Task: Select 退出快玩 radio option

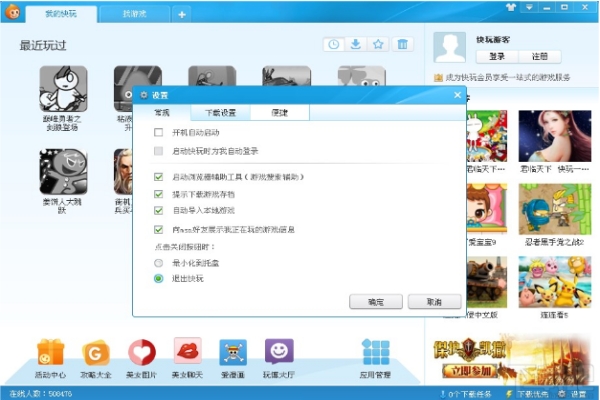Action: click(158, 278)
